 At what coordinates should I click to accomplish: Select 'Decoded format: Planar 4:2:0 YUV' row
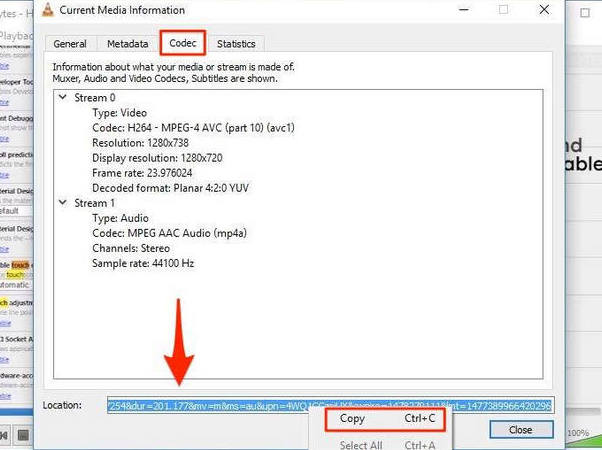click(170, 188)
